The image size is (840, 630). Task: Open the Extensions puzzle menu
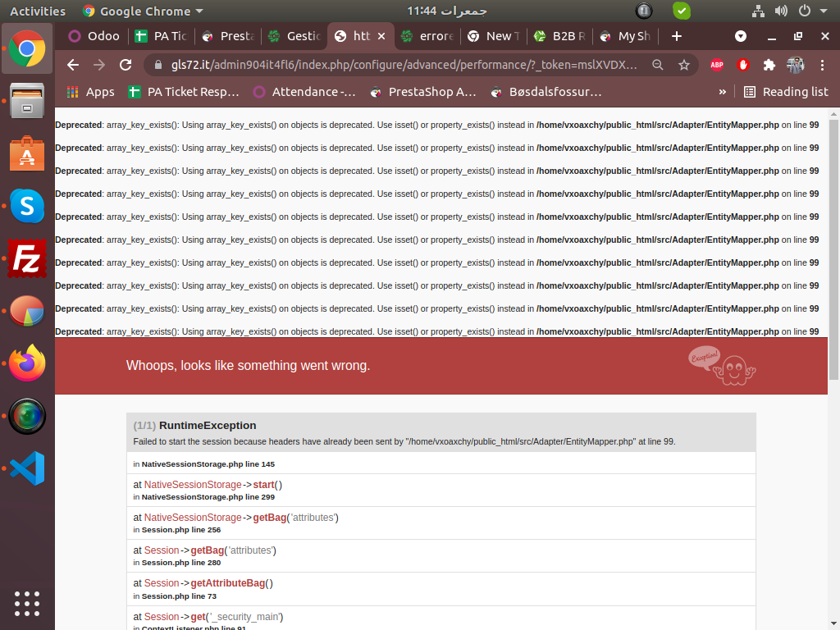[769, 65]
